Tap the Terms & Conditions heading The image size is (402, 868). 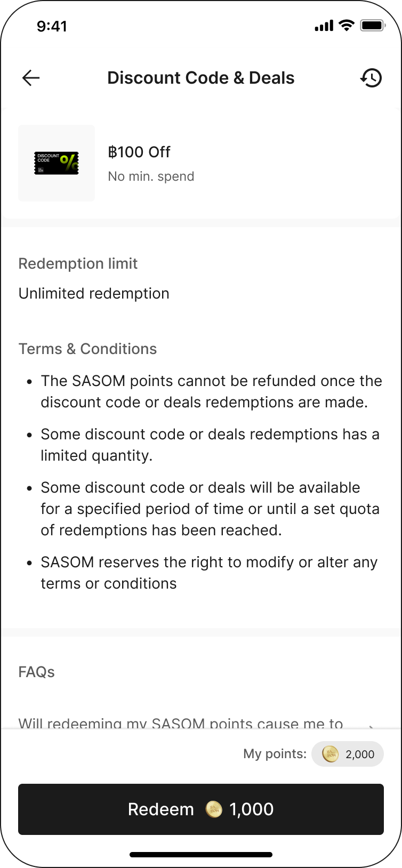87,349
